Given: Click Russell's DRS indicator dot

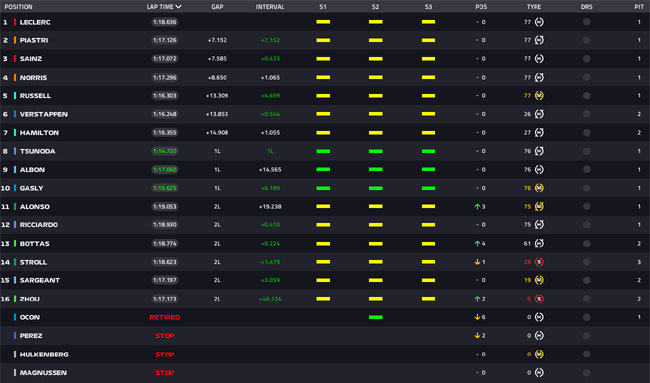Looking at the screenshot, I should tap(587, 96).
